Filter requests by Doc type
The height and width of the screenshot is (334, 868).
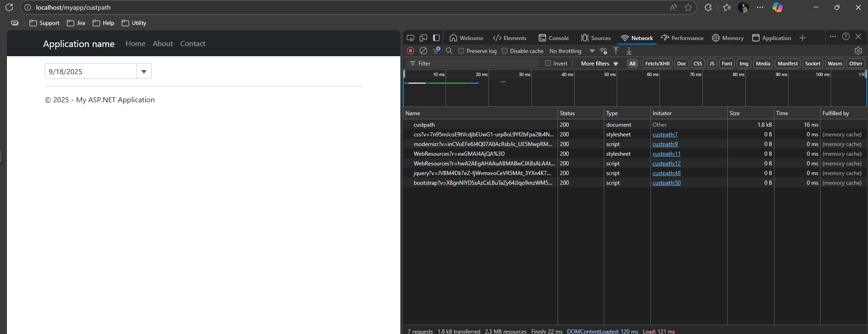pyautogui.click(x=681, y=64)
